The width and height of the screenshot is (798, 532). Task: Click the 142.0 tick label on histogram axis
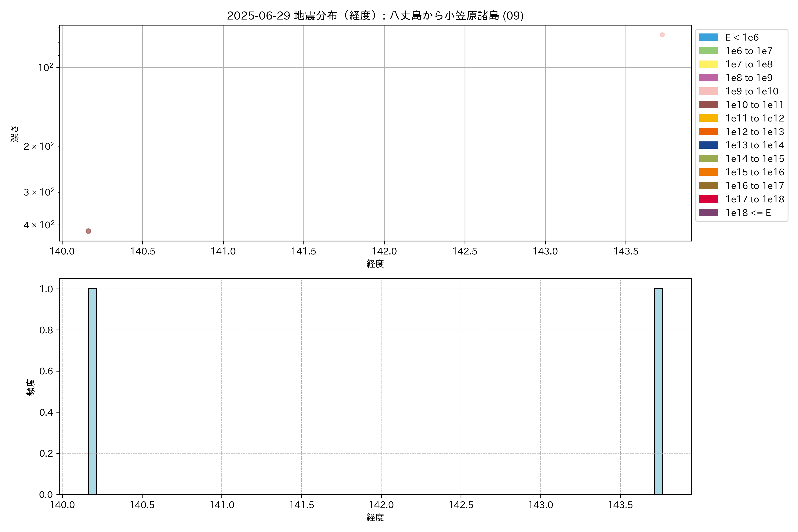381,505
